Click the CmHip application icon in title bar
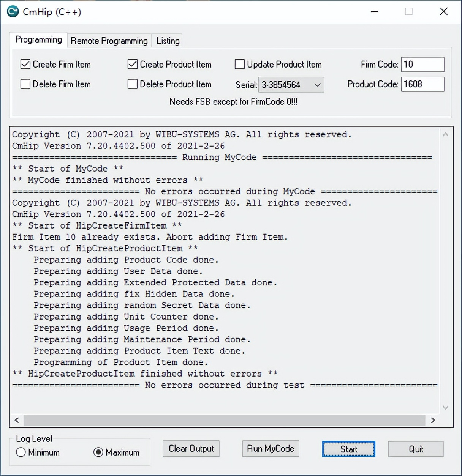462x476 pixels. pyautogui.click(x=13, y=12)
